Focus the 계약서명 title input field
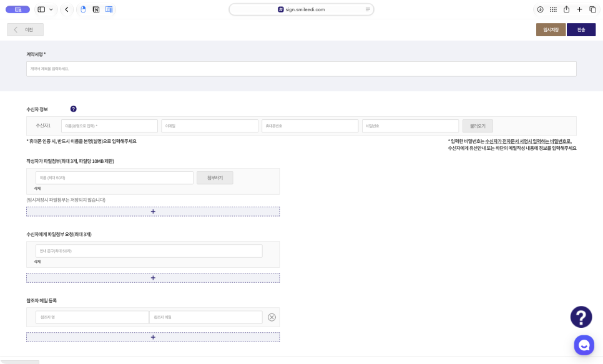This screenshot has width=603, height=364. coord(301,69)
